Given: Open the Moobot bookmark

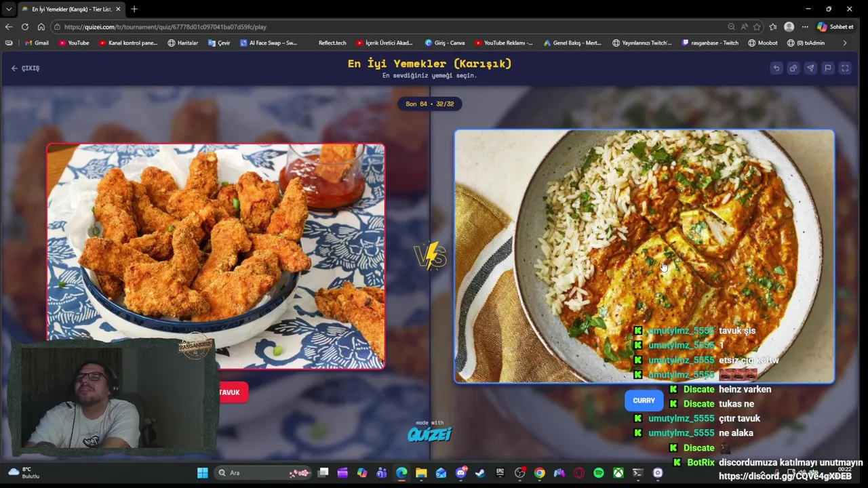Looking at the screenshot, I should click(763, 43).
